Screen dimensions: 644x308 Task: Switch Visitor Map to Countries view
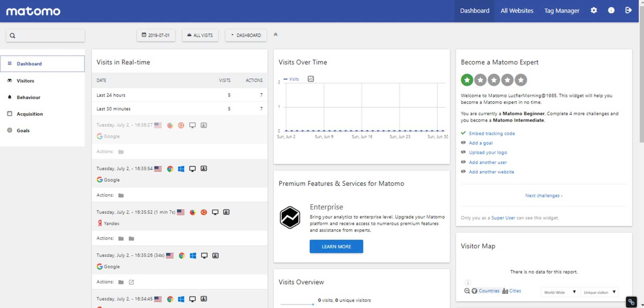point(489,291)
